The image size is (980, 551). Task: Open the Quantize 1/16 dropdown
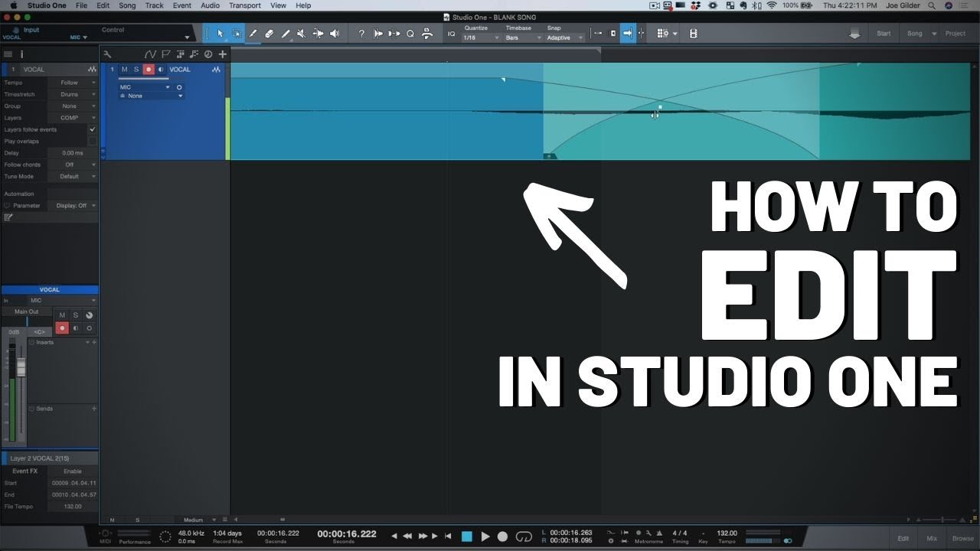point(481,37)
